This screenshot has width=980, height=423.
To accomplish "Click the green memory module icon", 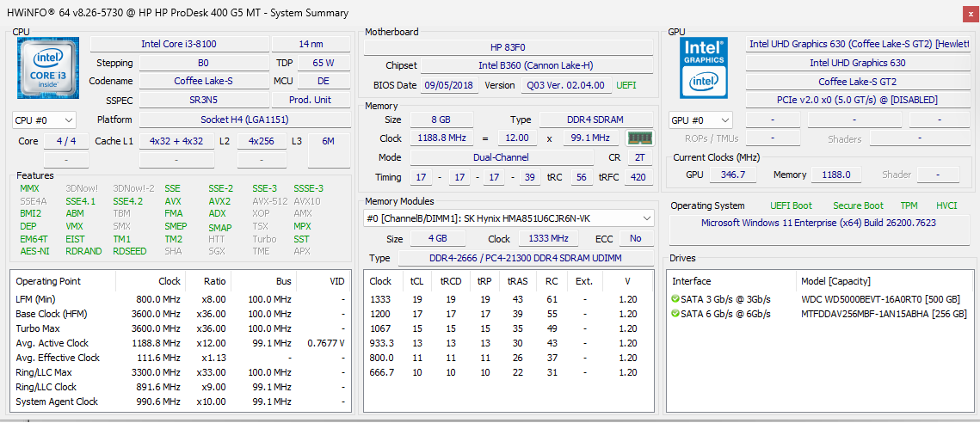I will 638,138.
